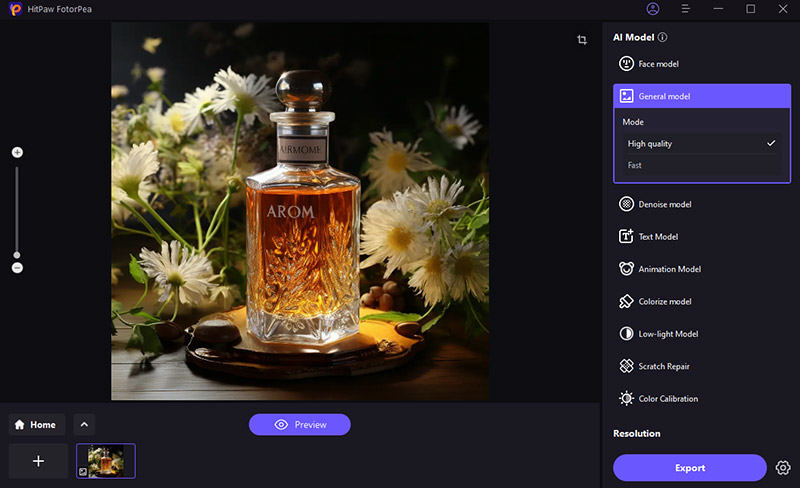Click the zoom slider handle
Screen dimensions: 800x488
17,255
